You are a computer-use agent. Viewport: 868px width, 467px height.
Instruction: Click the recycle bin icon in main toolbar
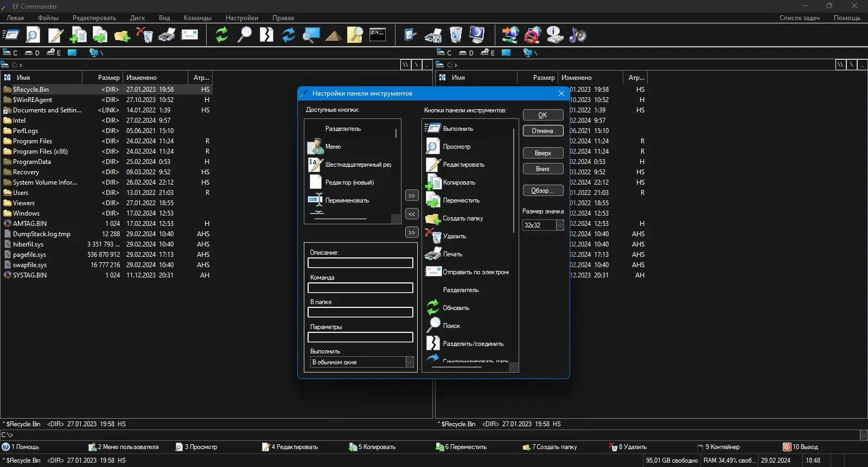point(456,35)
